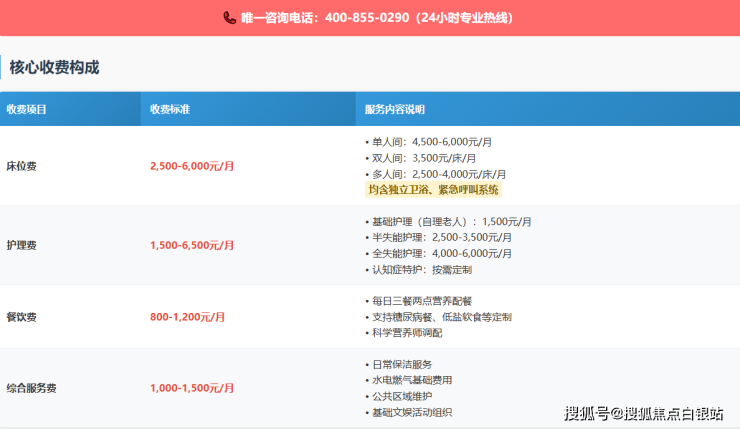The image size is (740, 429).
Task: Click the highlighted 均含独立卫浴、紧急呼叫系统 note
Action: tap(433, 189)
